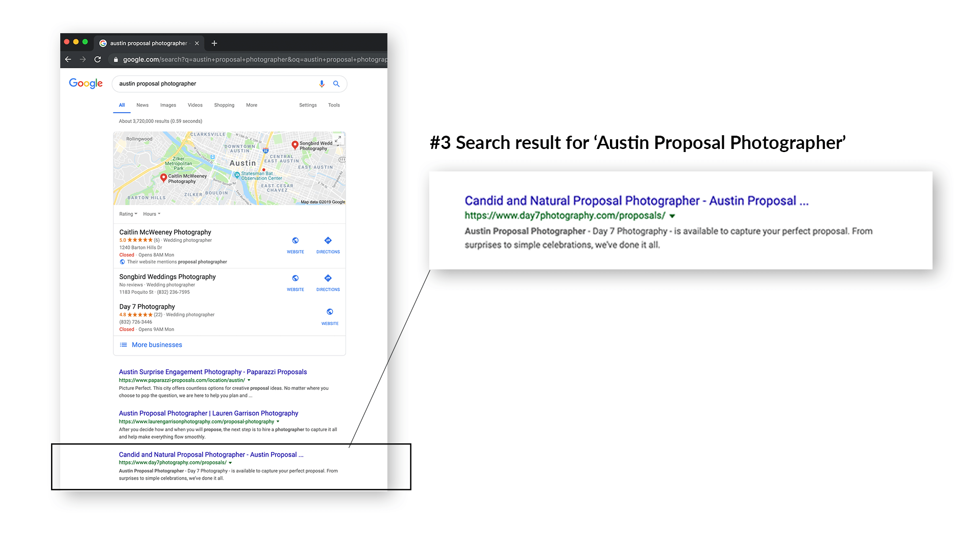
Task: Click the Statesman Bat Observation Center marker
Action: [237, 175]
